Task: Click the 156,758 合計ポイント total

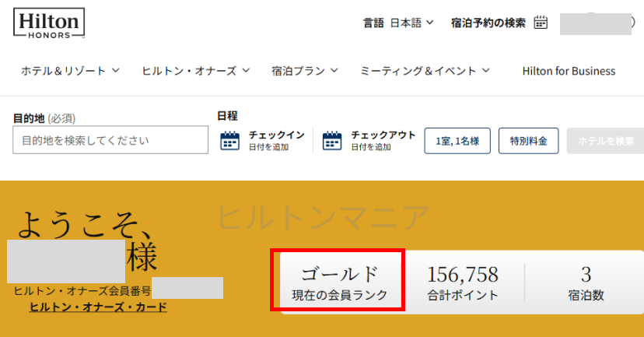Action: point(463,282)
